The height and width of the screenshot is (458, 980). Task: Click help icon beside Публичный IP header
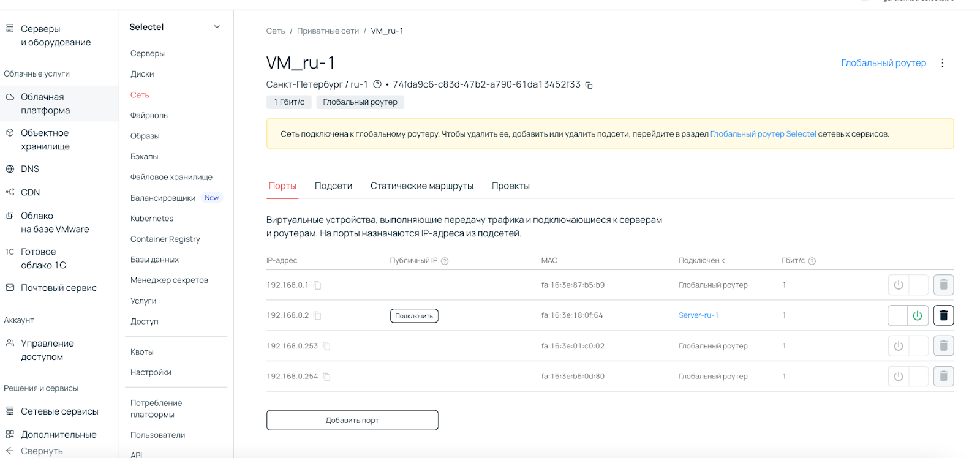445,261
